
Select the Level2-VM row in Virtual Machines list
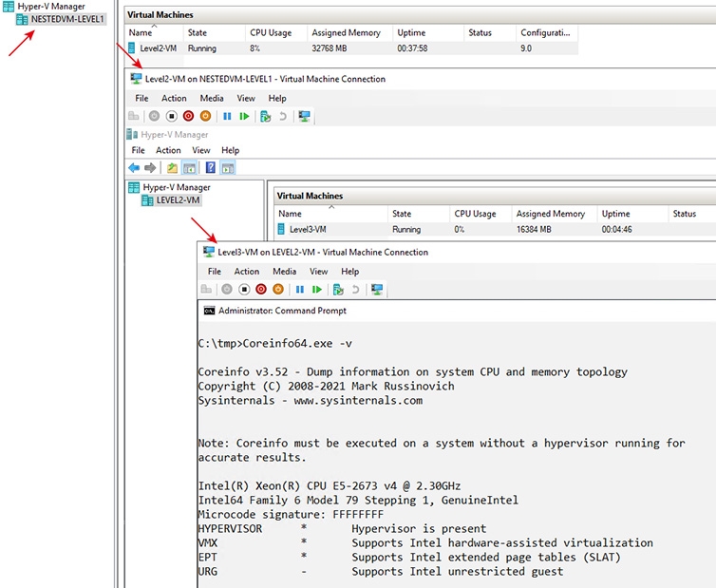(x=352, y=48)
